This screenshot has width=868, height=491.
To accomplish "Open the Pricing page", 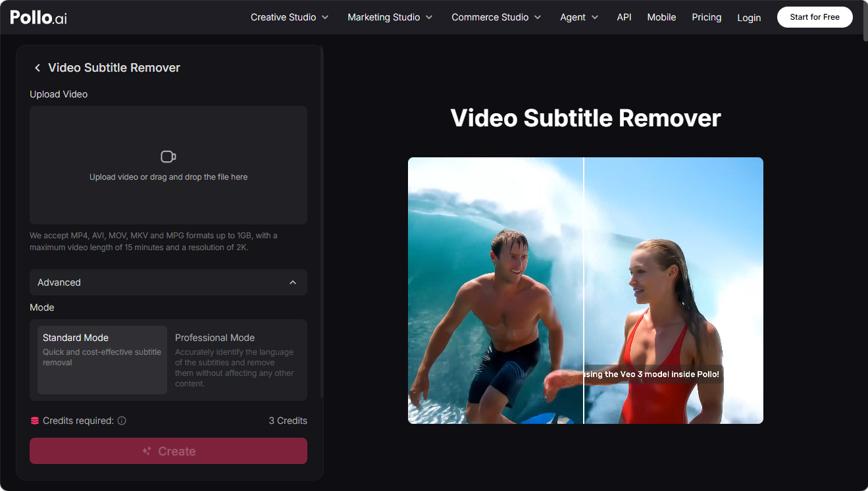I will click(707, 17).
